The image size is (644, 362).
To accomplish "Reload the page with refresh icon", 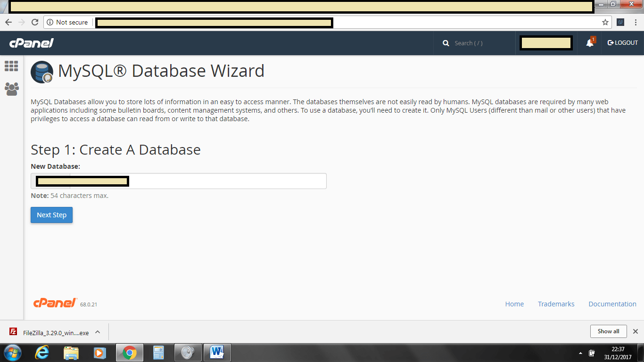I will 34,22.
